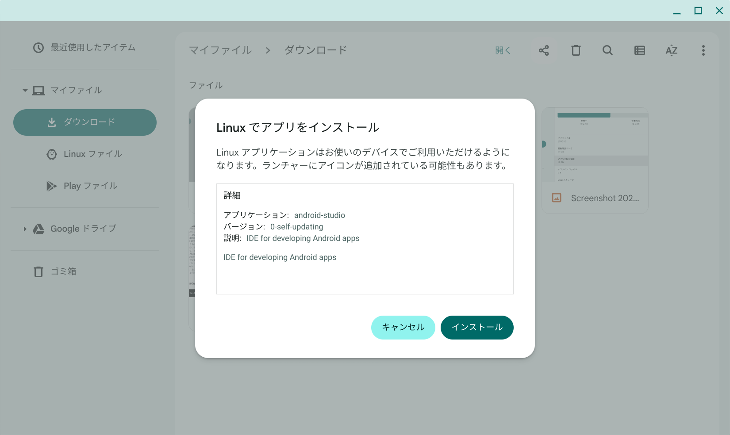Click the 詳細 heading in dialog
The width and height of the screenshot is (730, 435).
click(x=232, y=195)
